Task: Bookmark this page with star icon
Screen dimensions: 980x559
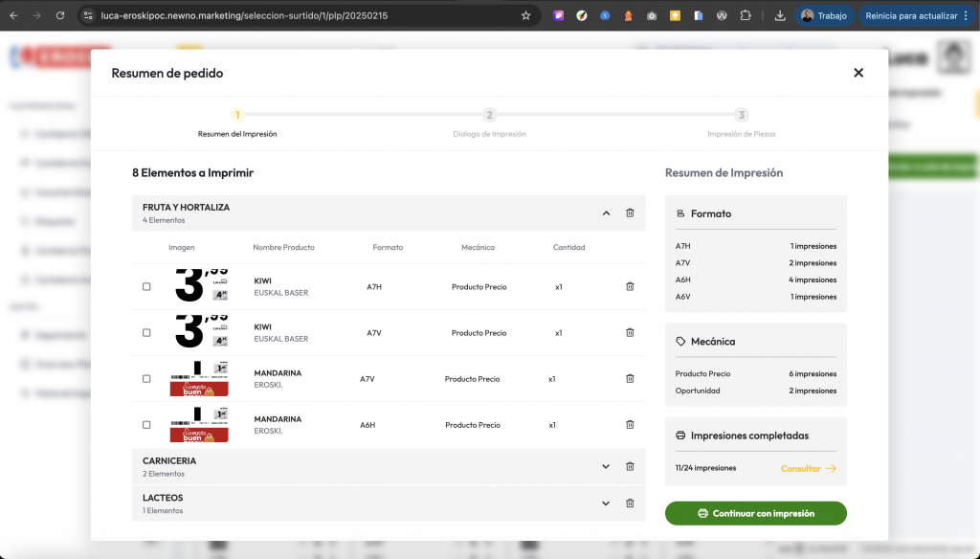Action: tap(525, 15)
